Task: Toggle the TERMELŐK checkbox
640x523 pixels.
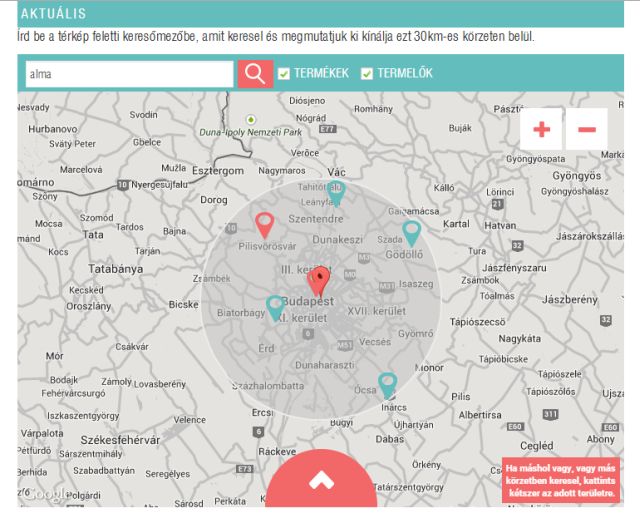Action: (367, 74)
